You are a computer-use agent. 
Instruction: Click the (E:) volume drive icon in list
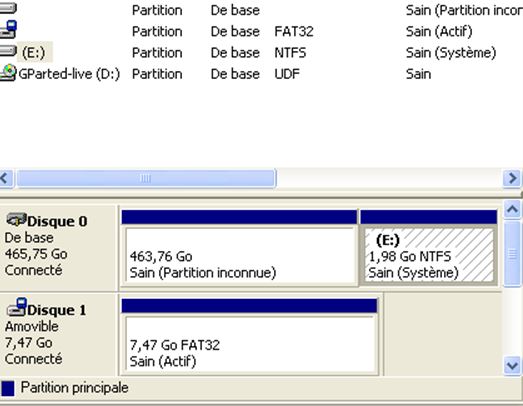[x=8, y=51]
